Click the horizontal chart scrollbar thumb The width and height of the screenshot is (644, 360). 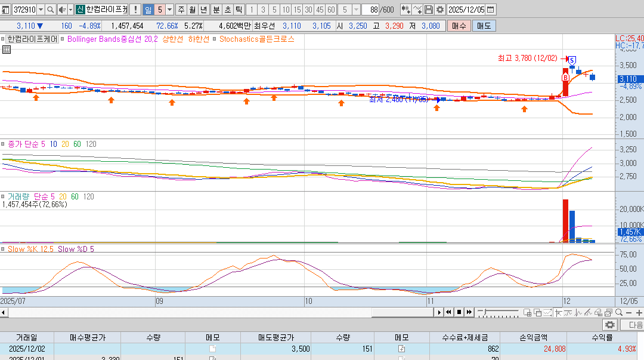[x=402, y=312]
